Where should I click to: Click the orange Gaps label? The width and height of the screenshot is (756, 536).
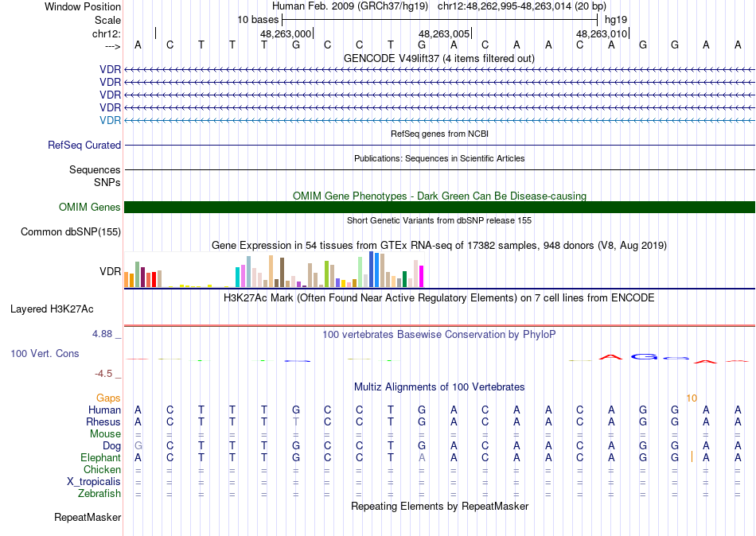pos(108,398)
